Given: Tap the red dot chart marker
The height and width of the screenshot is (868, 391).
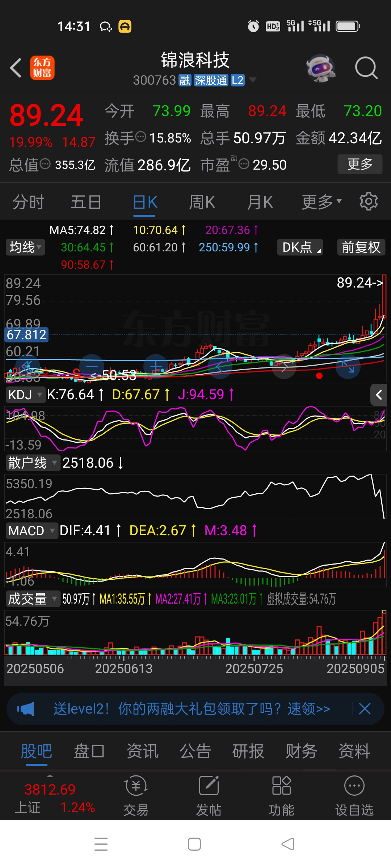Looking at the screenshot, I should coord(319,376).
